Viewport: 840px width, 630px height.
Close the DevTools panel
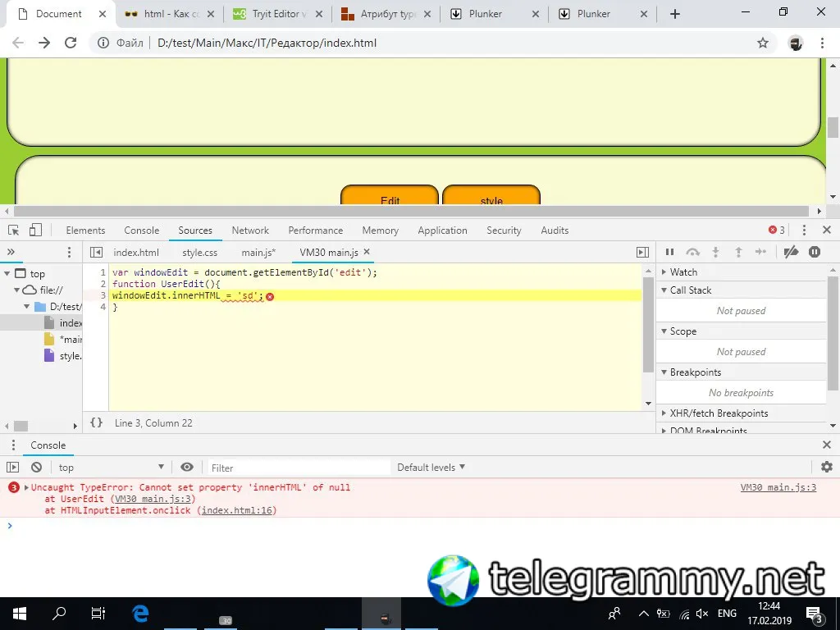[827, 230]
